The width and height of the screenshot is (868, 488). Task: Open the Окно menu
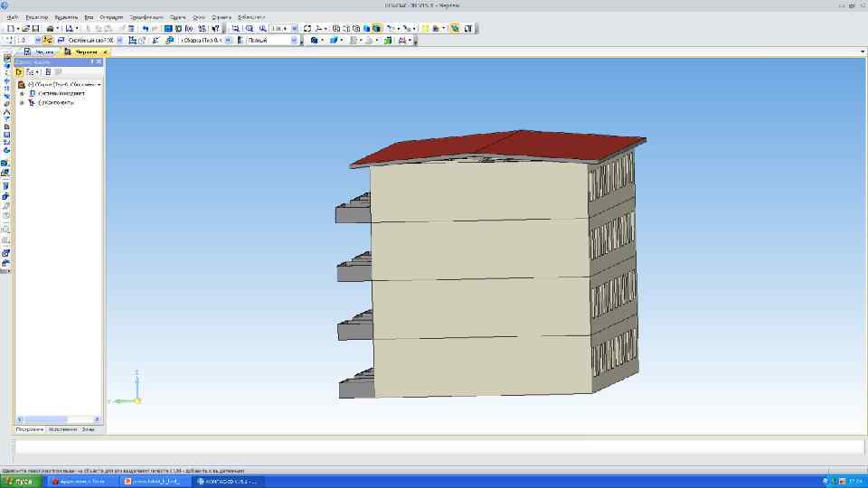[x=199, y=17]
